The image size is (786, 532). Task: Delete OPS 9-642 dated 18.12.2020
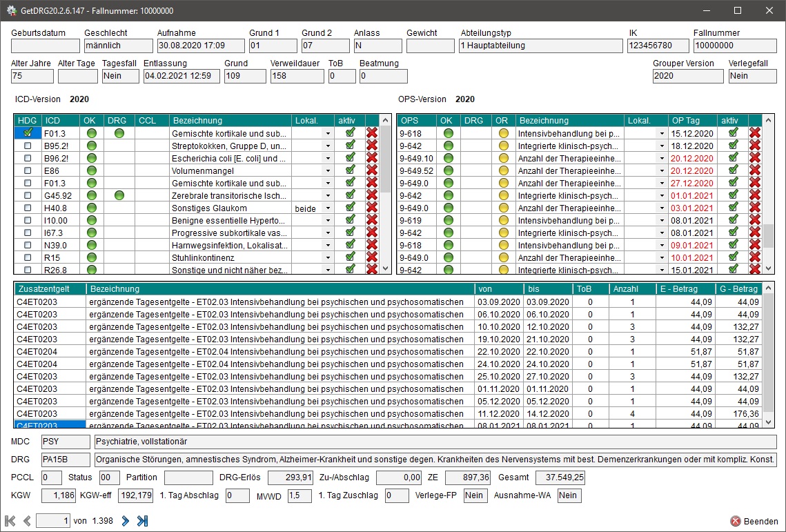point(754,146)
